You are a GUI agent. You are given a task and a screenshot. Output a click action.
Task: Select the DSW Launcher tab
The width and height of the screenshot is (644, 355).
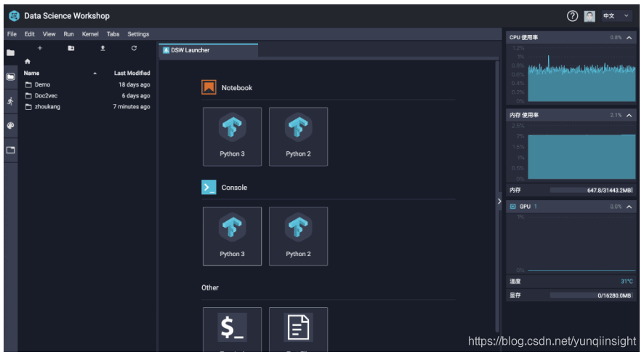[x=208, y=50]
